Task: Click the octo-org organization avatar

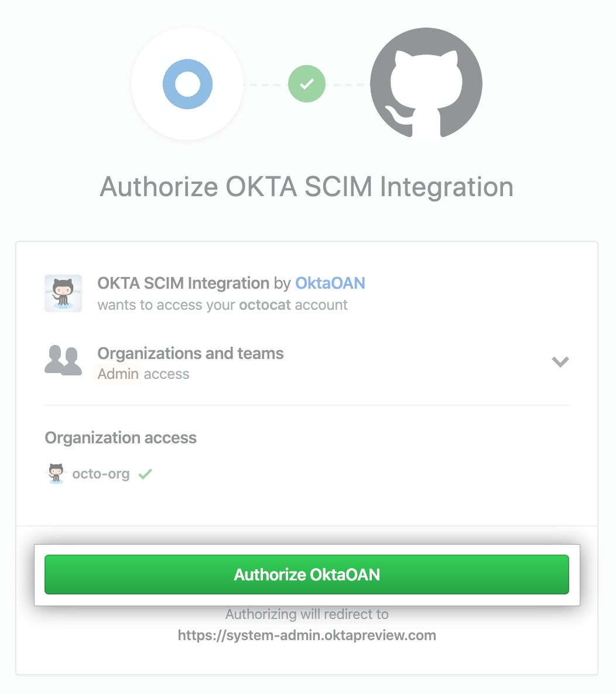Action: pos(54,473)
